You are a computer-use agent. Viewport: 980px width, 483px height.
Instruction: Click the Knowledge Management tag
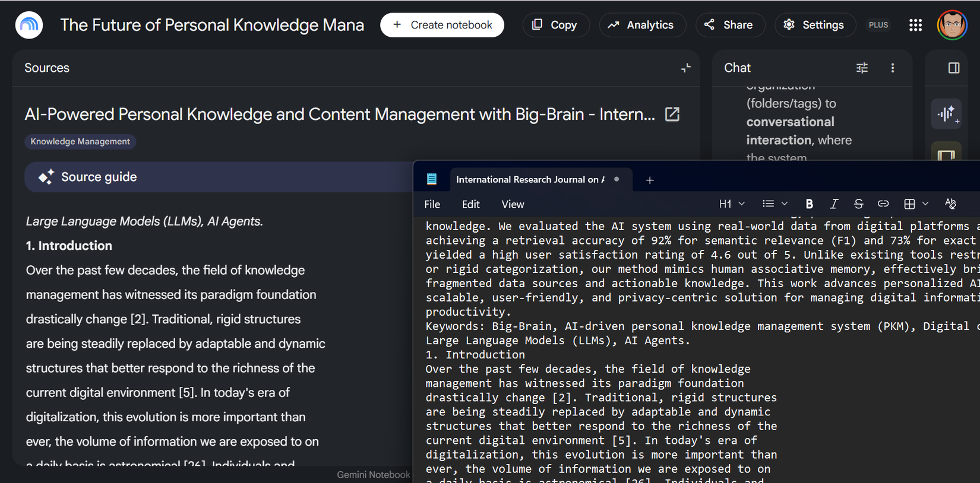80,141
